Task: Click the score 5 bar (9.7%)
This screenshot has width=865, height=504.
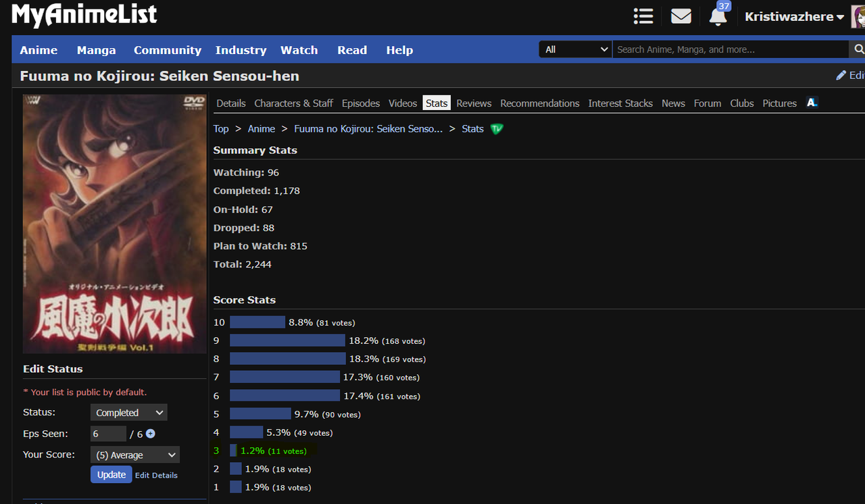Action: (x=260, y=413)
